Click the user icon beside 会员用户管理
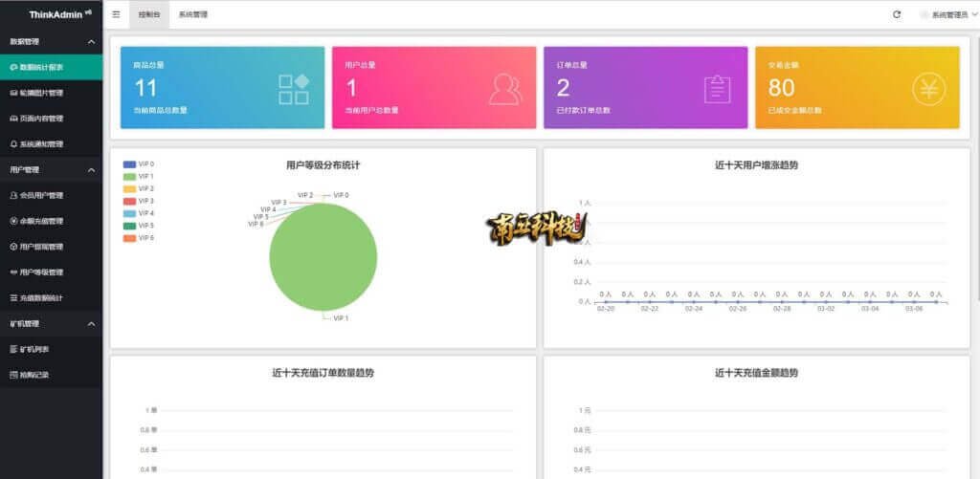 pyautogui.click(x=12, y=195)
